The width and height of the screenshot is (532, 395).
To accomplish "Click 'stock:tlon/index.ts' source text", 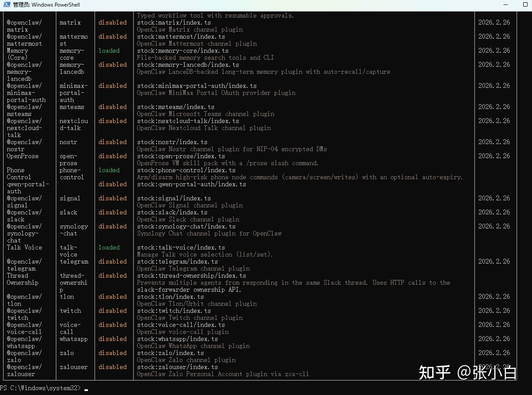I will [171, 297].
